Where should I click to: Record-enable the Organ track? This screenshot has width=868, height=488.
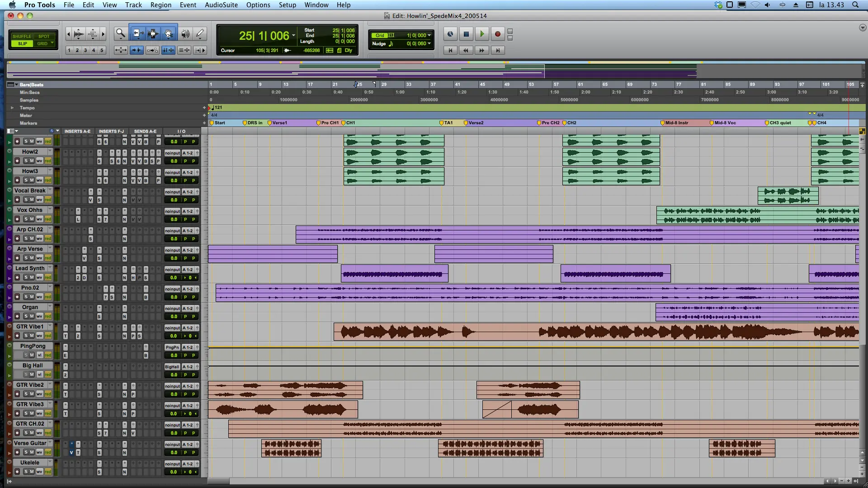tap(17, 316)
